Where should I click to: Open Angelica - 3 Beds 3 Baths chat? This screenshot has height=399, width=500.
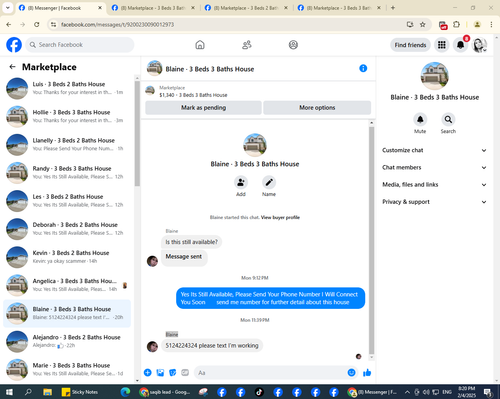67,285
